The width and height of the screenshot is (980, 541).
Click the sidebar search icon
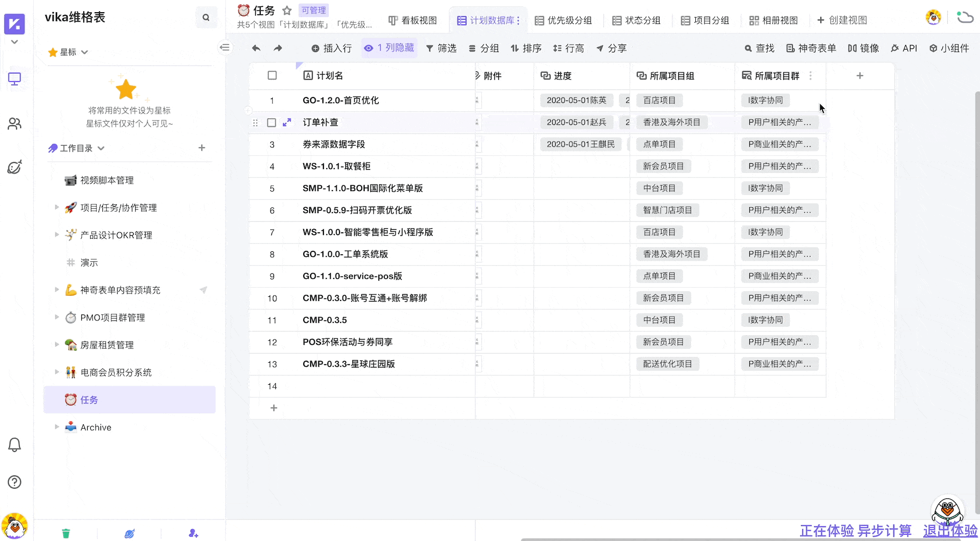(x=206, y=18)
